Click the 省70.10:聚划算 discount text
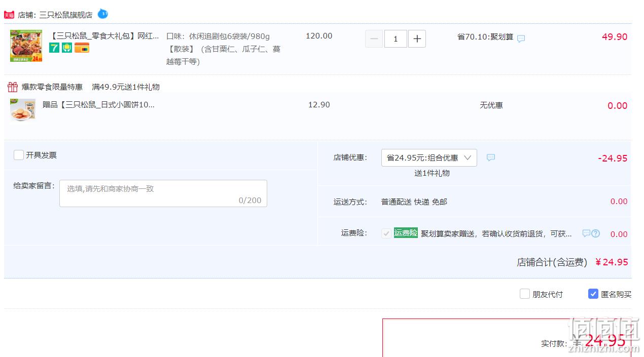The height and width of the screenshot is (357, 644). pyautogui.click(x=485, y=37)
